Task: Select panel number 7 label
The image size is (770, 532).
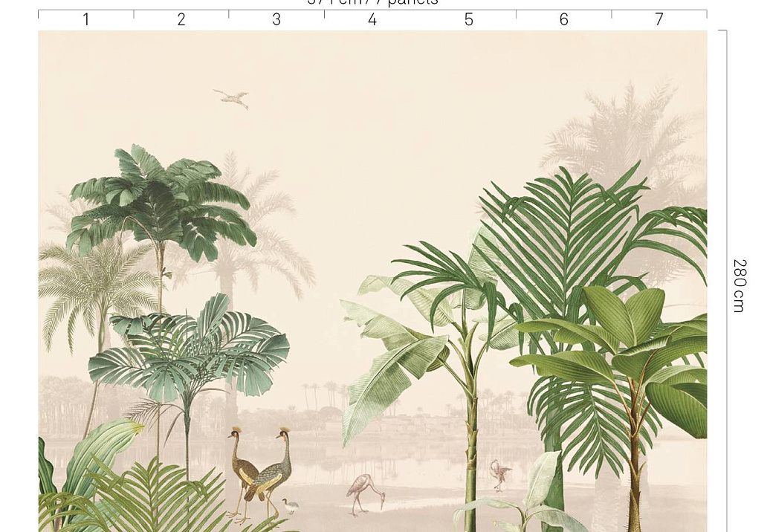Action: (x=659, y=19)
